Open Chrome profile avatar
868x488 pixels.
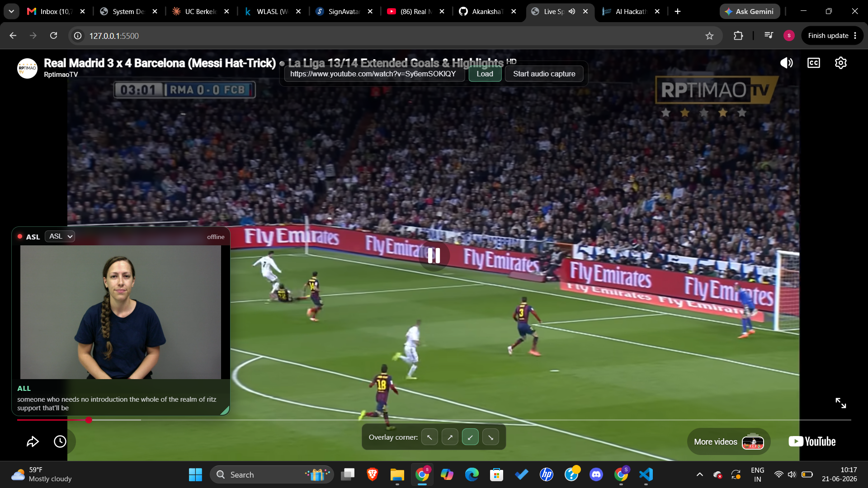789,36
